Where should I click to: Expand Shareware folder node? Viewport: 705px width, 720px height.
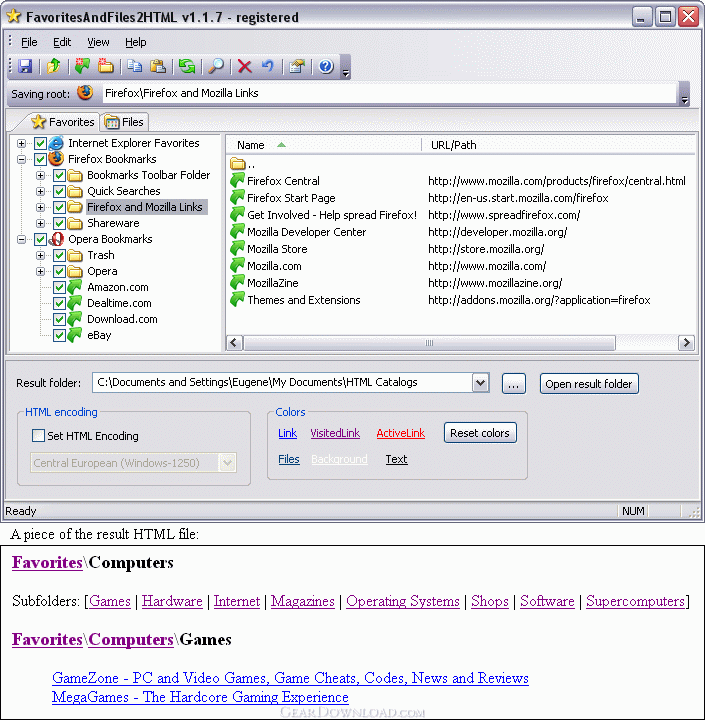pyautogui.click(x=40, y=223)
